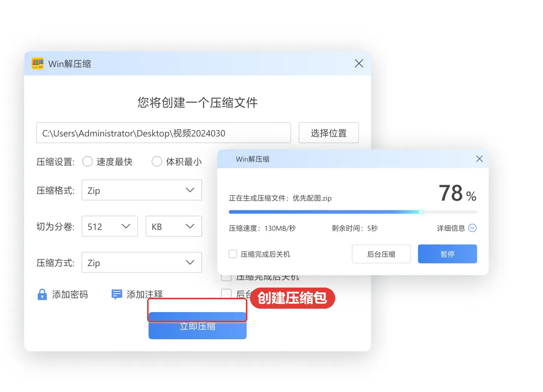Image resolution: width=543 pixels, height=392 pixels.
Task: Click the text 剩余时间：5秒
Action: 354,228
